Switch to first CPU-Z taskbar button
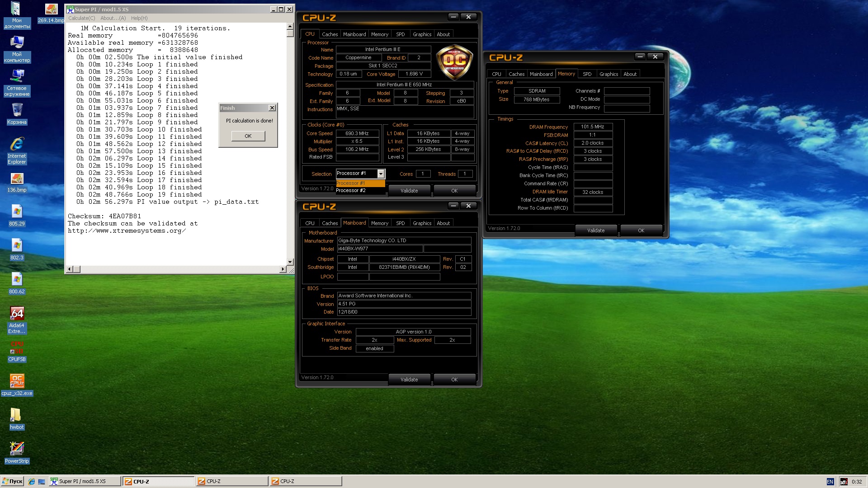The width and height of the screenshot is (868, 488). [158, 482]
